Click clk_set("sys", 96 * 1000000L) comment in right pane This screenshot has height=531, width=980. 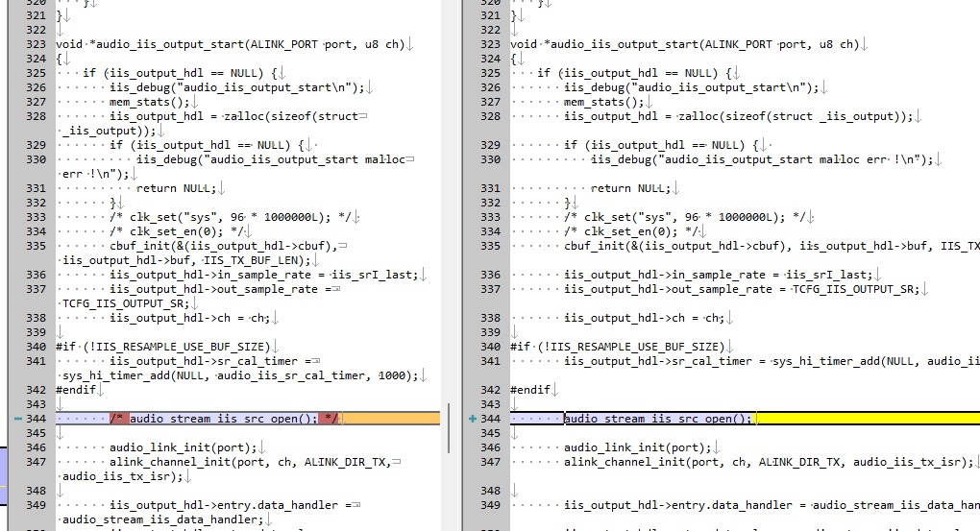[x=685, y=217]
